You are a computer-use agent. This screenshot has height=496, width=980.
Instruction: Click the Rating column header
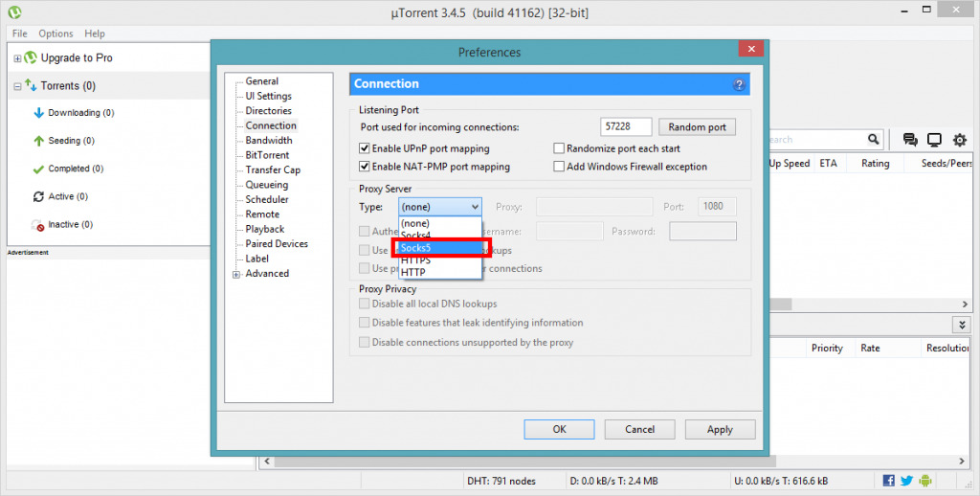point(875,163)
